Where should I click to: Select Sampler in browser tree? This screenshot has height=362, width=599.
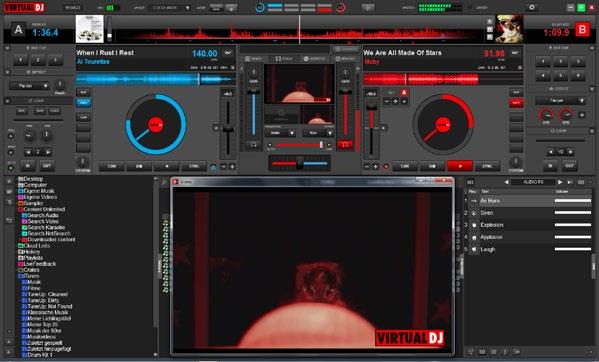tap(31, 203)
